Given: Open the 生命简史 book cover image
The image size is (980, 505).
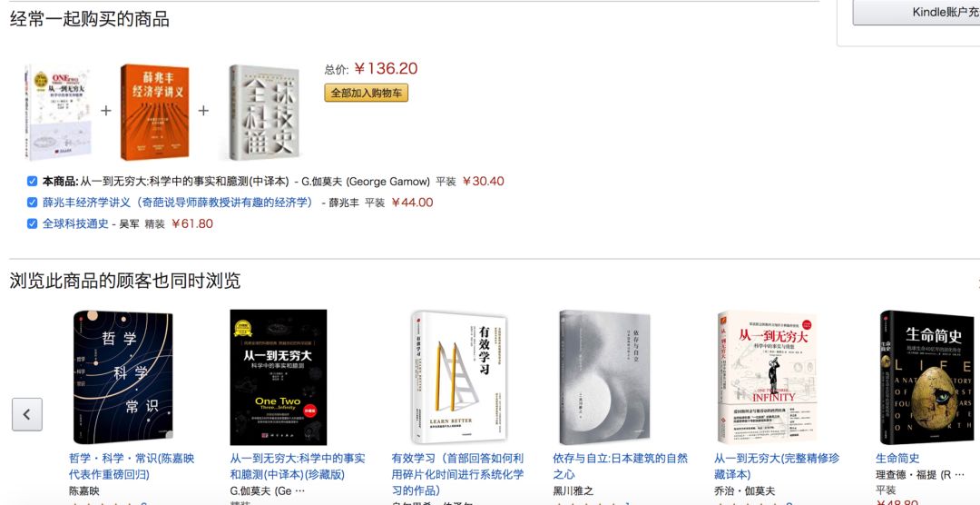Looking at the screenshot, I should pyautogui.click(x=929, y=377).
